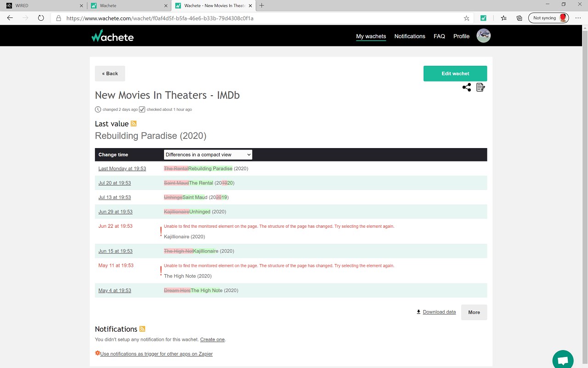The image size is (588, 368).
Task: Click the profile avatar picture
Action: 483,36
